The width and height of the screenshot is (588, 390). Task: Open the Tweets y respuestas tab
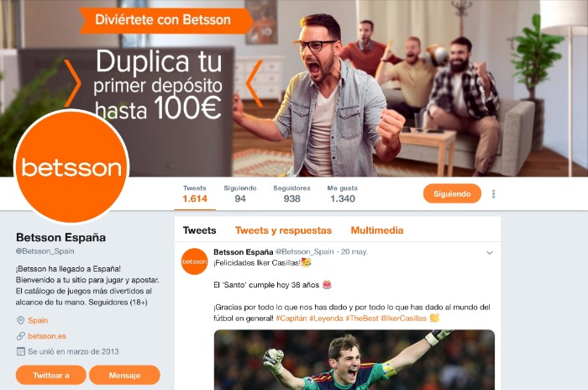(x=283, y=230)
